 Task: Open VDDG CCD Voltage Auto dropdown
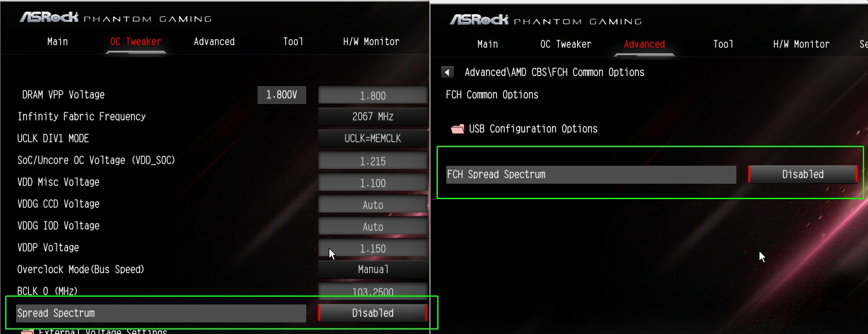coord(372,205)
